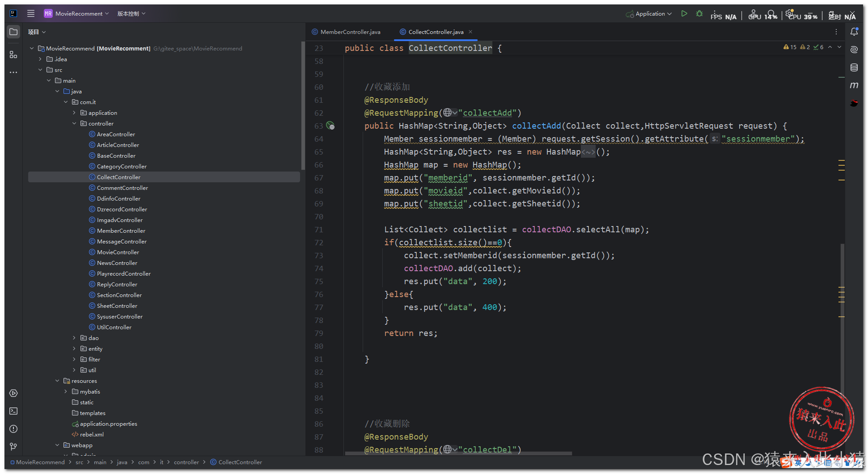Image resolution: width=868 pixels, height=474 pixels.
Task: Open the Maven tool window
Action: point(854,85)
